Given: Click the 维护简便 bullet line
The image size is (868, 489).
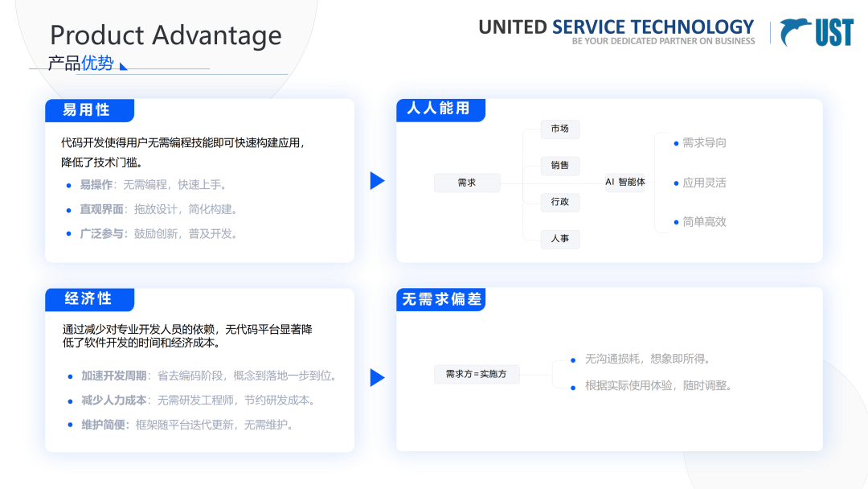Looking at the screenshot, I should 181,425.
